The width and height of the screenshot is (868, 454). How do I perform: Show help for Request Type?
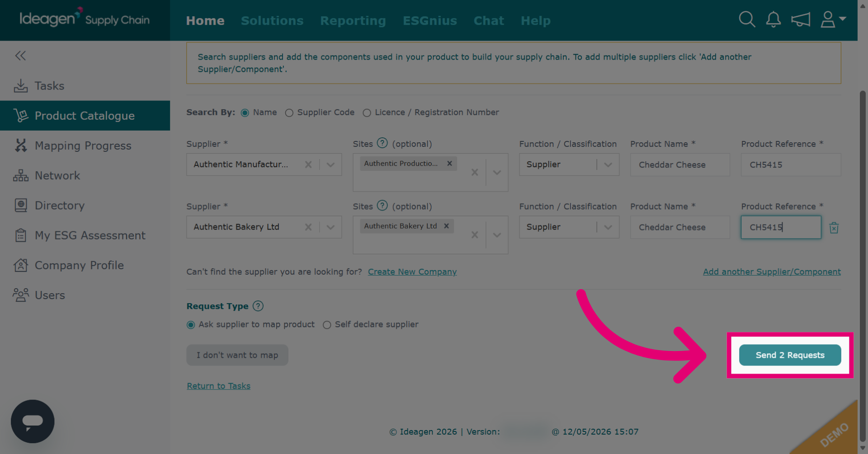coord(258,306)
